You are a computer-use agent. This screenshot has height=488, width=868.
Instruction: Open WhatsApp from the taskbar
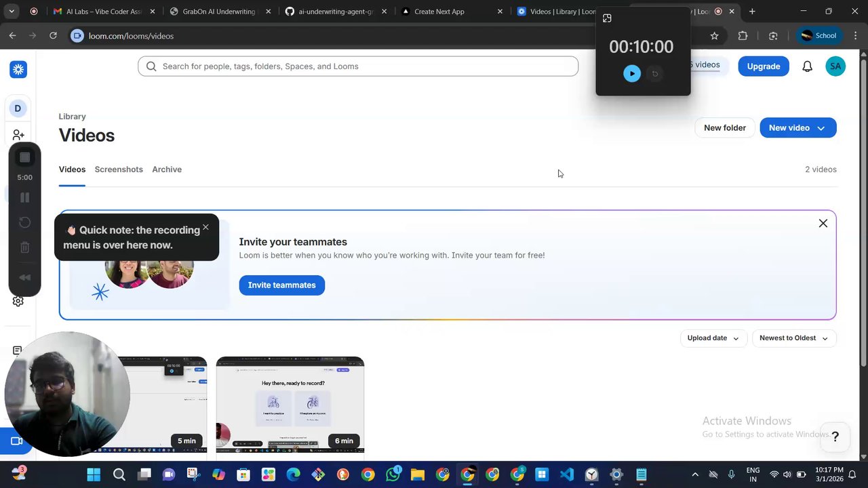[x=393, y=474]
